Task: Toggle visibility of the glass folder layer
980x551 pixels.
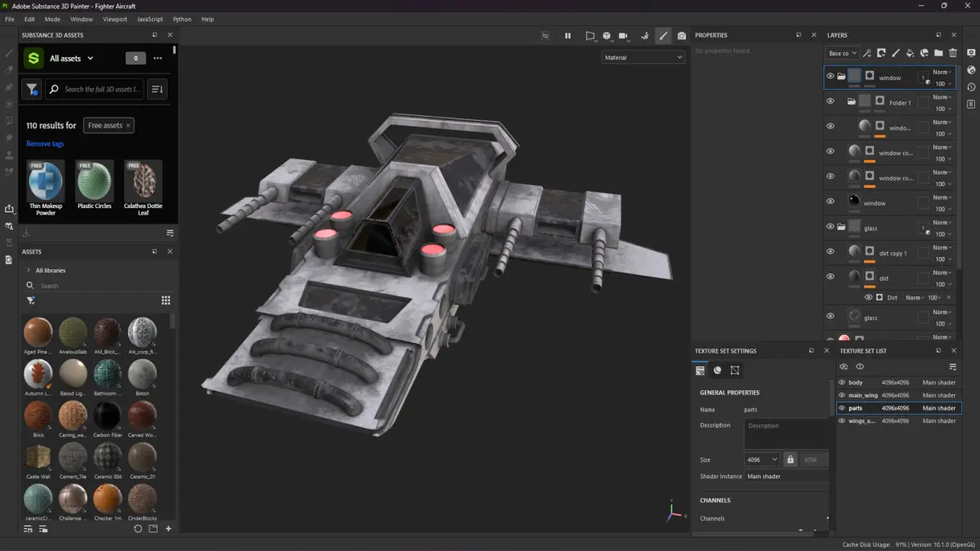Action: coord(830,227)
